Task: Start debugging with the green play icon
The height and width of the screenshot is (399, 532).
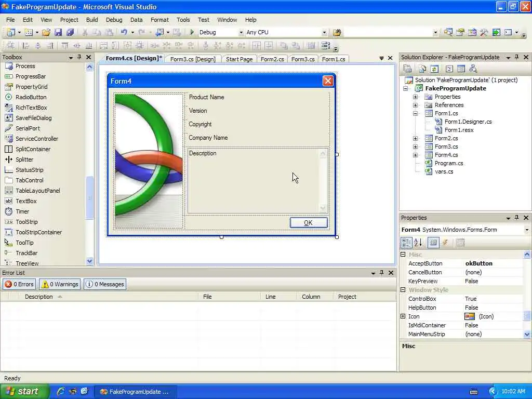Action: [x=192, y=32]
